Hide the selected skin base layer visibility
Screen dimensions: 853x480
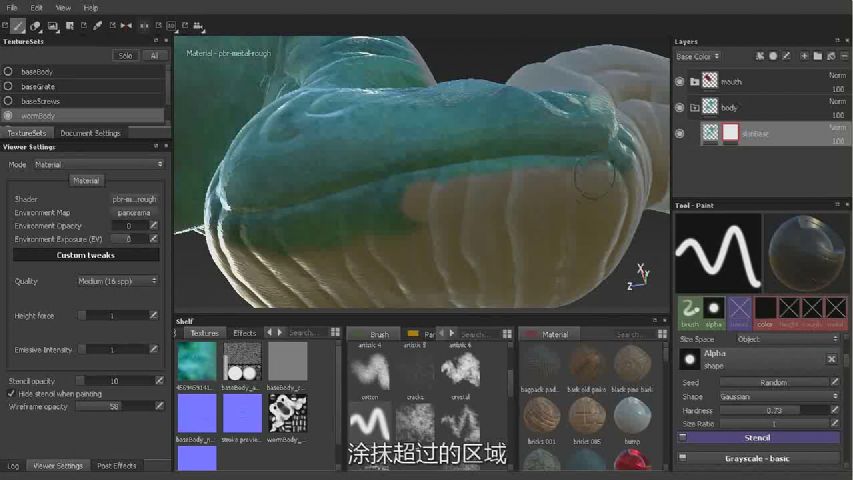pos(679,133)
